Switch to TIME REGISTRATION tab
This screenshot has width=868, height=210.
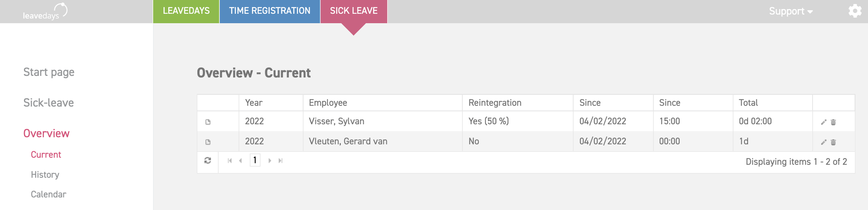click(x=270, y=11)
